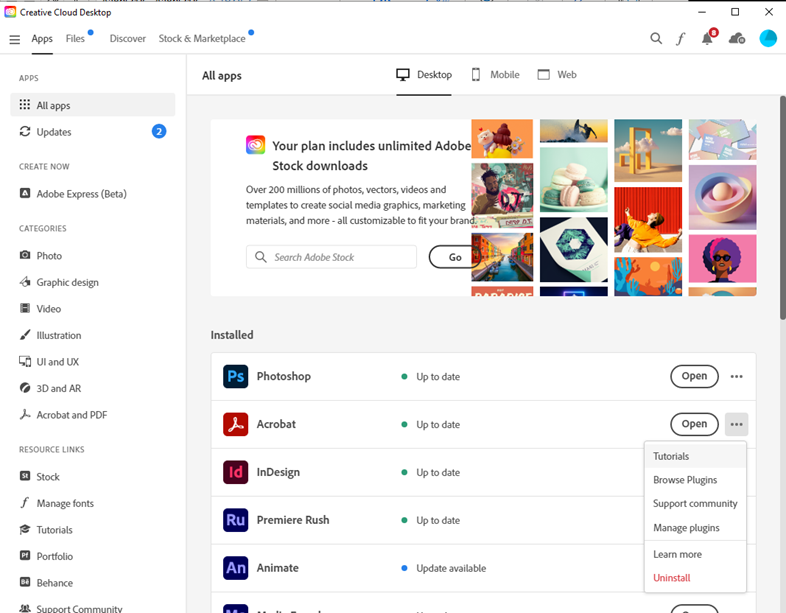Open the fonts icon in header
786x613 pixels.
pyautogui.click(x=680, y=39)
